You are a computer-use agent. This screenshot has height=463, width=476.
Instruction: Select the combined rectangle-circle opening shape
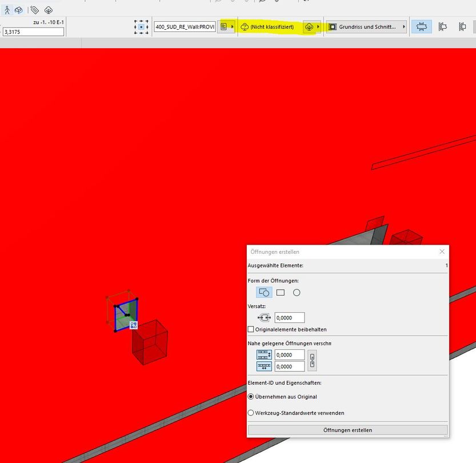tap(264, 292)
